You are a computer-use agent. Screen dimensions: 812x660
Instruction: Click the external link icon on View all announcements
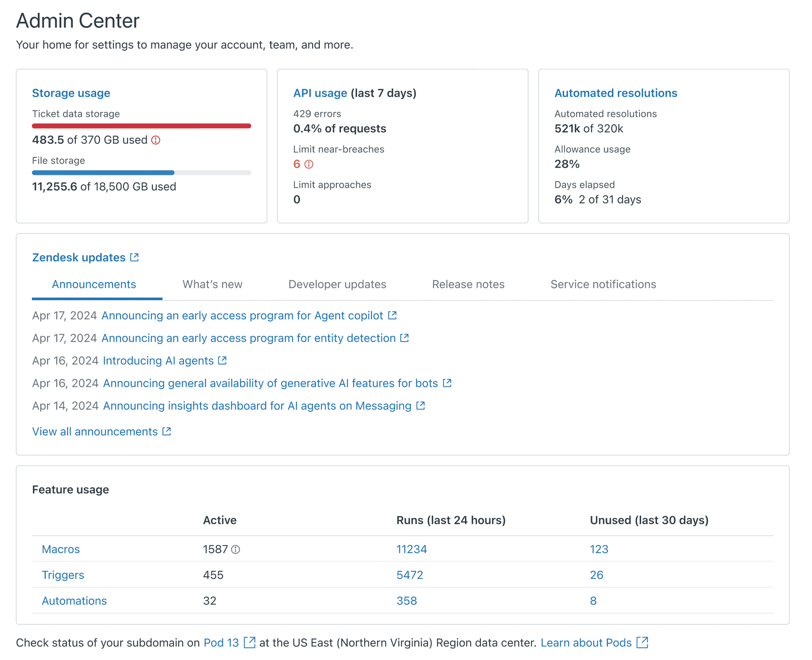[166, 431]
